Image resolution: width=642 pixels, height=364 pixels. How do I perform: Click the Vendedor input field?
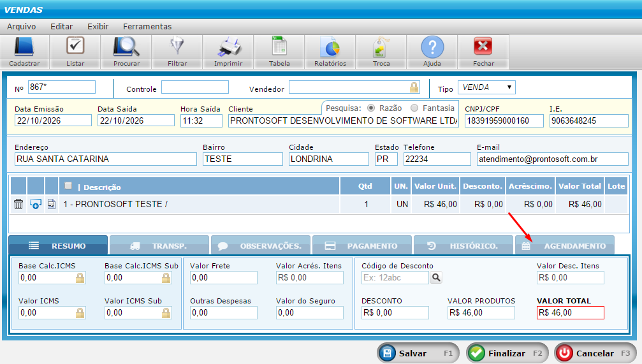pyautogui.click(x=354, y=87)
